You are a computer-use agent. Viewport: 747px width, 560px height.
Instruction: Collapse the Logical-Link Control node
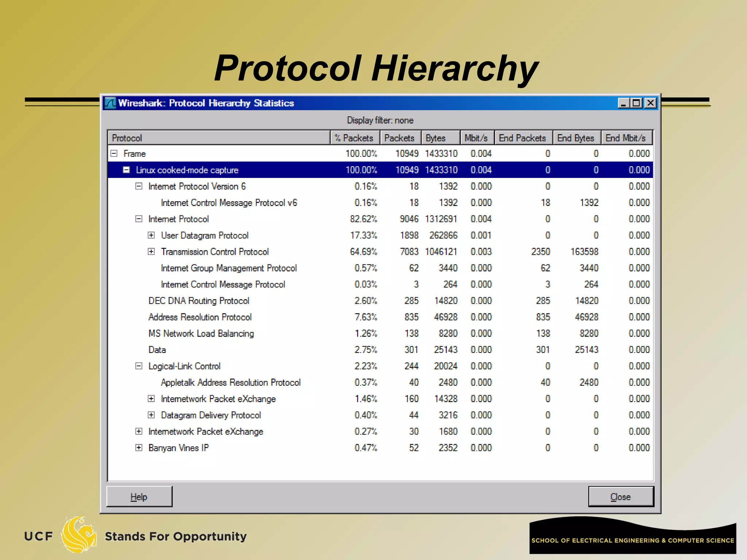point(139,366)
